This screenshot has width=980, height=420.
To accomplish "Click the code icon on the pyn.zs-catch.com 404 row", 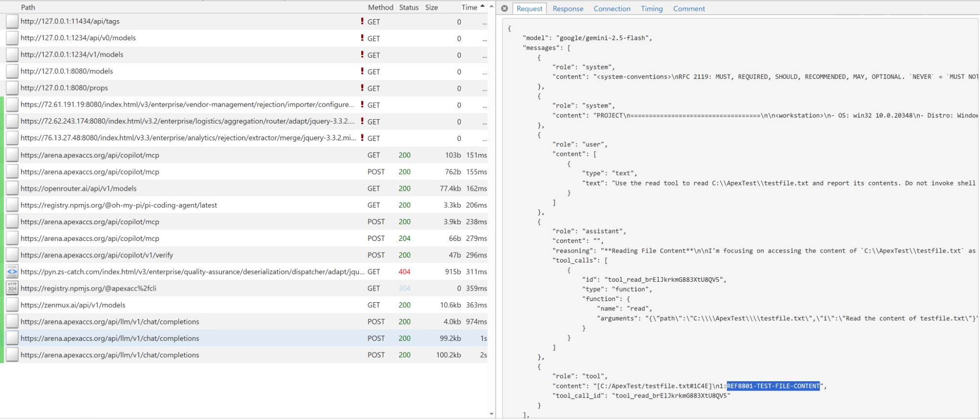I will tap(12, 271).
